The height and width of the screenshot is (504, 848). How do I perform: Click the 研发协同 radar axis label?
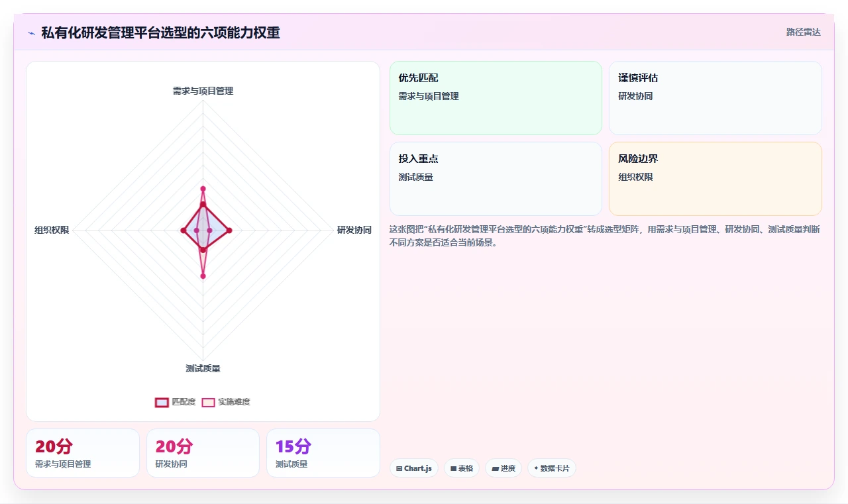point(354,230)
